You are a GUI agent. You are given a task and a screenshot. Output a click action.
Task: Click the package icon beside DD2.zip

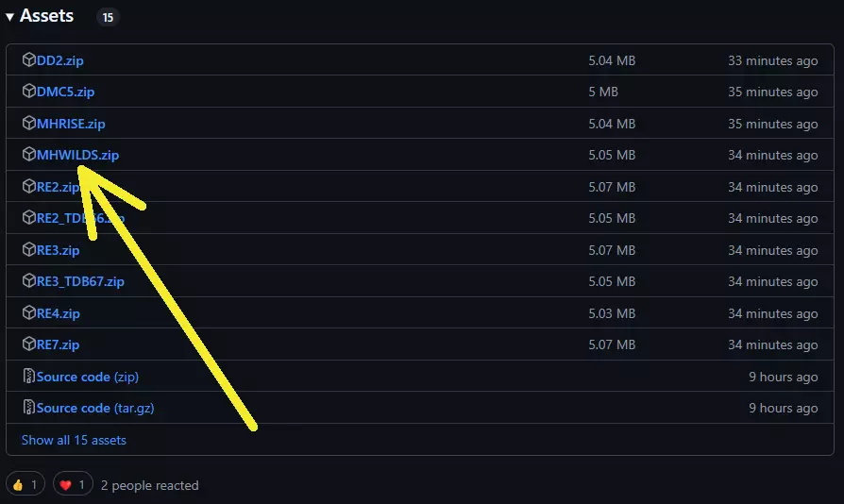pyautogui.click(x=28, y=60)
